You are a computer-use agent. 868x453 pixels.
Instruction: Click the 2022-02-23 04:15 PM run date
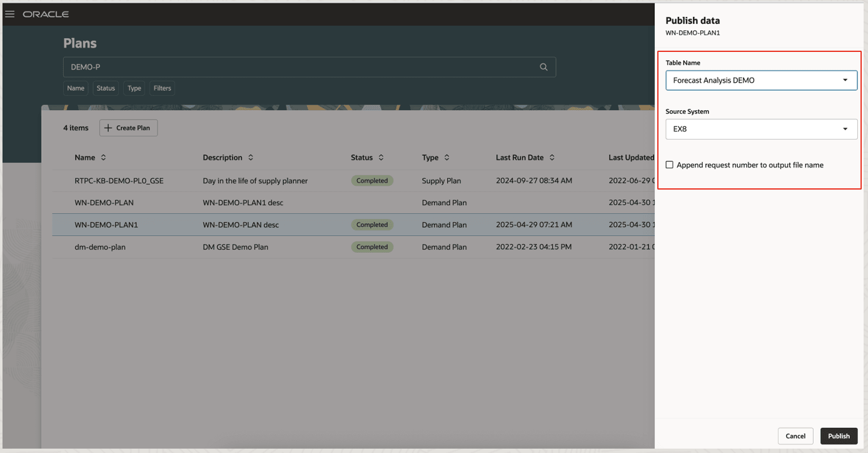(x=533, y=247)
